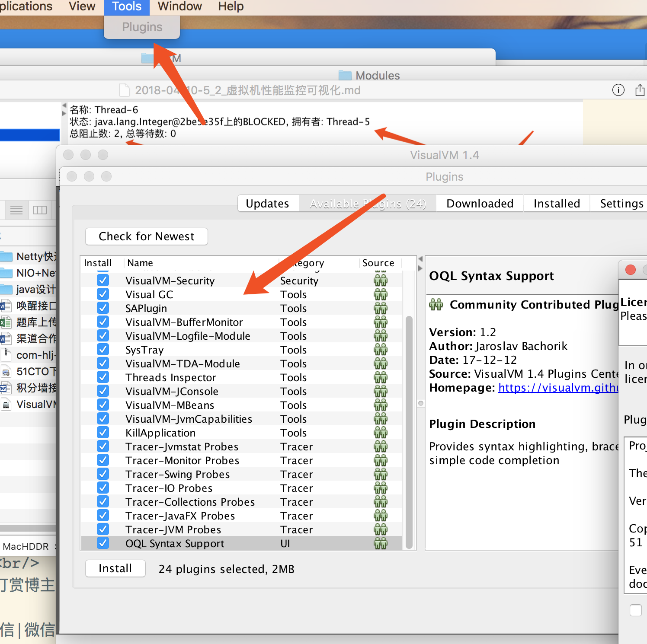Select the Plugins item in the Tools menu
This screenshot has width=647, height=644.
point(142,27)
